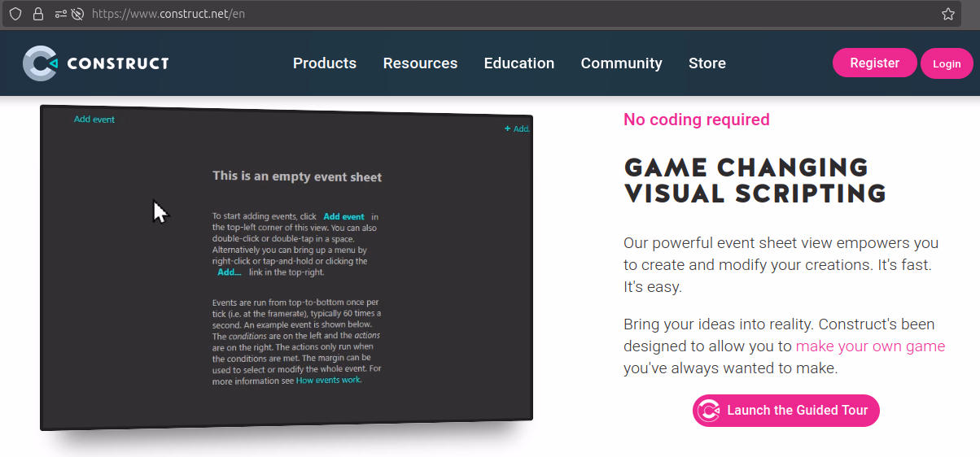The width and height of the screenshot is (980, 457).
Task: Open the Resources menu
Action: click(420, 63)
